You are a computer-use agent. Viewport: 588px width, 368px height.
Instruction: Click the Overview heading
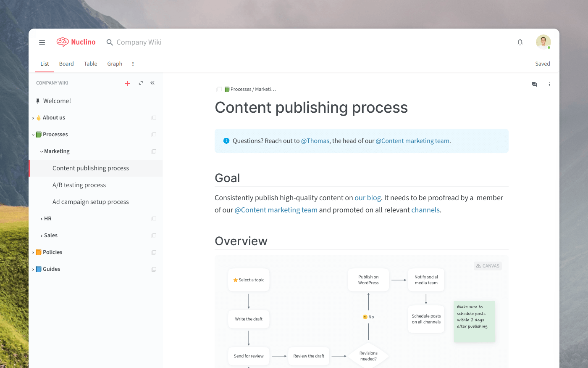pos(241,241)
